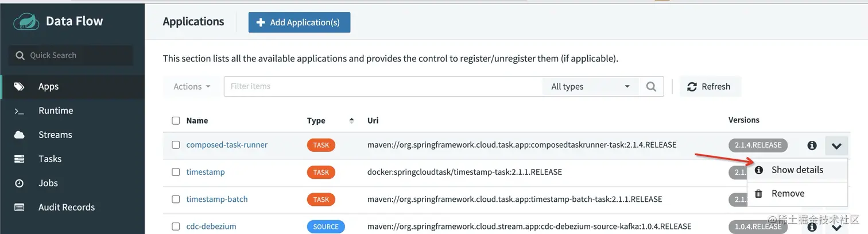This screenshot has width=868, height=234.
Task: Open Audit Records via its sidebar icon
Action: click(20, 208)
